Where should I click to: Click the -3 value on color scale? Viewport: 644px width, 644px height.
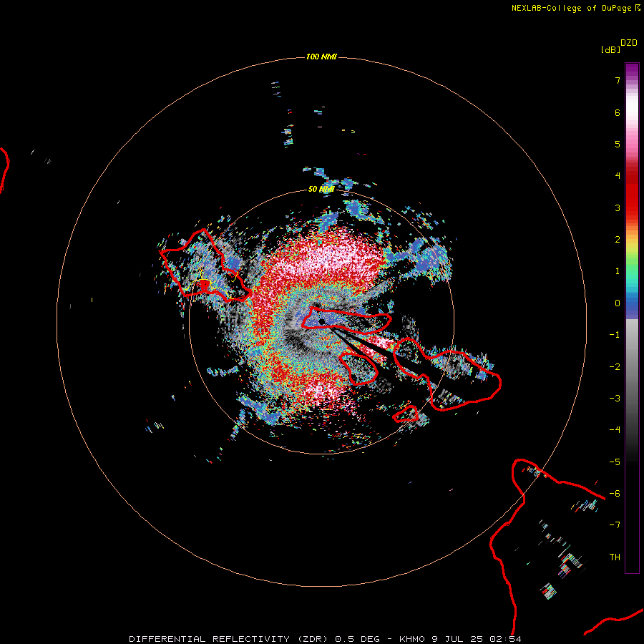pyautogui.click(x=615, y=399)
